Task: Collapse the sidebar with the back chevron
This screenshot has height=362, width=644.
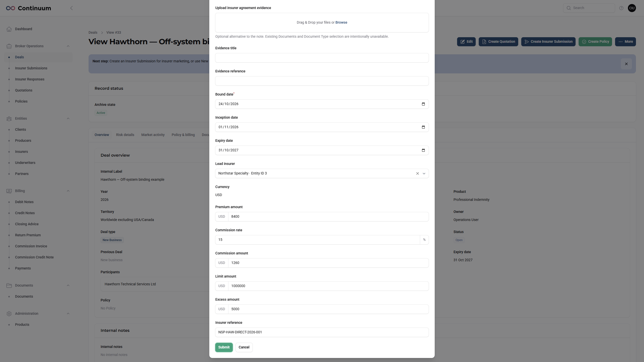Action: 71,8
